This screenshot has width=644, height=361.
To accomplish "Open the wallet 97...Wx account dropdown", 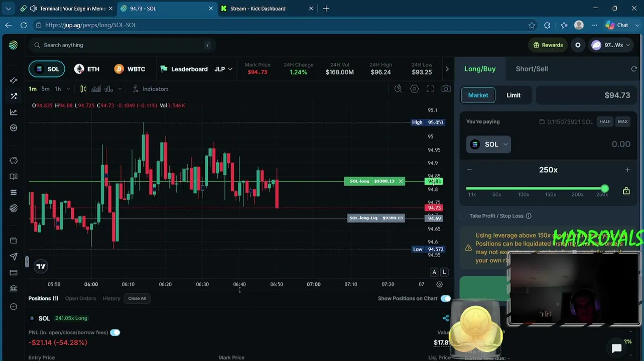I will tap(610, 45).
